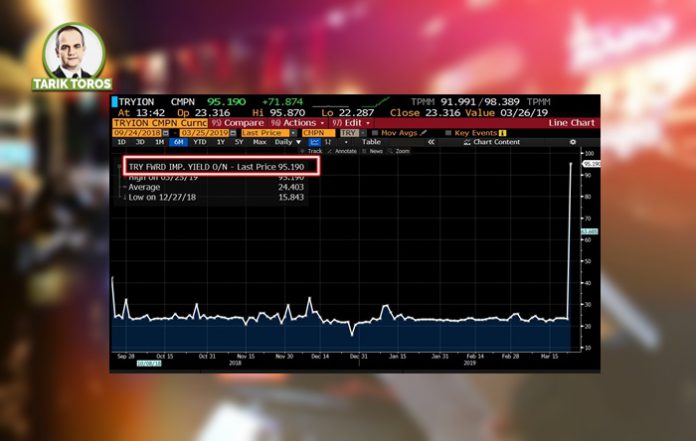Click the Low on 12/27/18 legend row
This screenshot has height=441, width=696.
coord(215,197)
